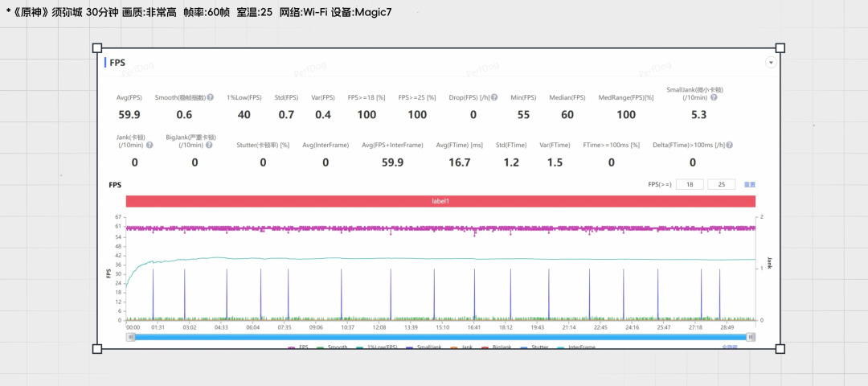Toggle the Stutter series in the legend

[535, 347]
